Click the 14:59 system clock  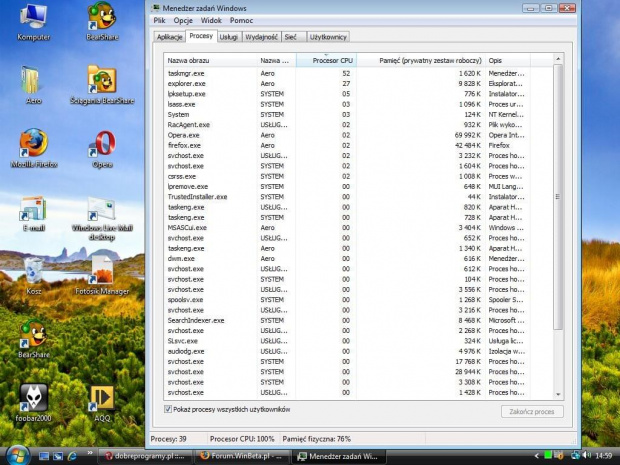click(603, 456)
